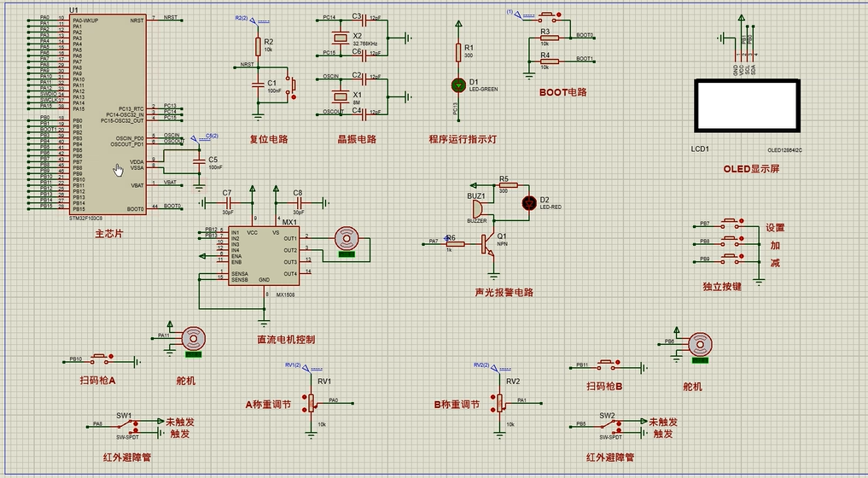Toggle the latch dot on 设置 key
This screenshot has width=868, height=478.
tap(742, 221)
